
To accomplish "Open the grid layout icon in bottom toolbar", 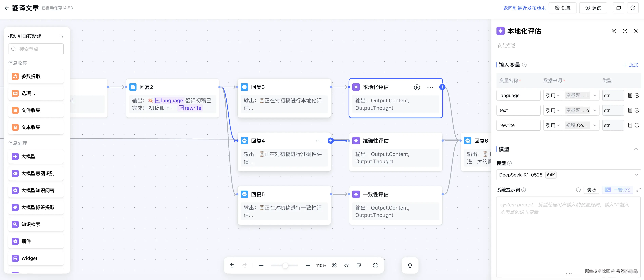I will 375,265.
